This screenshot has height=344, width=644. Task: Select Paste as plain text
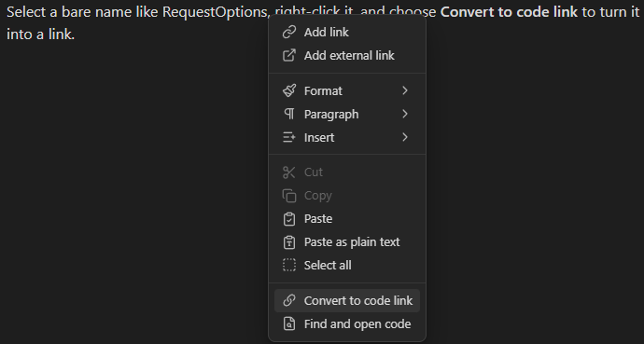347,242
